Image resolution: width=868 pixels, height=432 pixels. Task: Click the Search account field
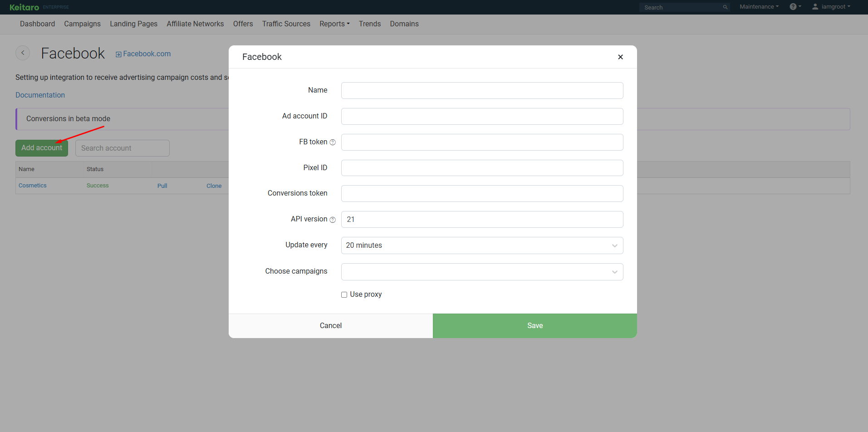pyautogui.click(x=123, y=148)
